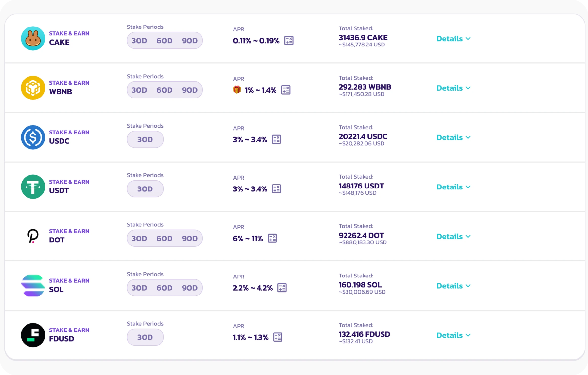Click calculator icon beside DOT APR
Image resolution: width=588 pixels, height=375 pixels.
(x=272, y=238)
